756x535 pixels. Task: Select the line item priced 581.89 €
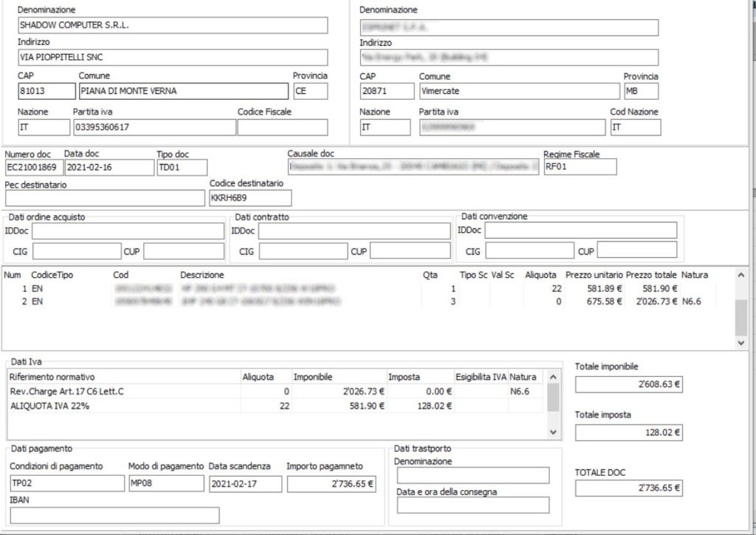[x=360, y=288]
